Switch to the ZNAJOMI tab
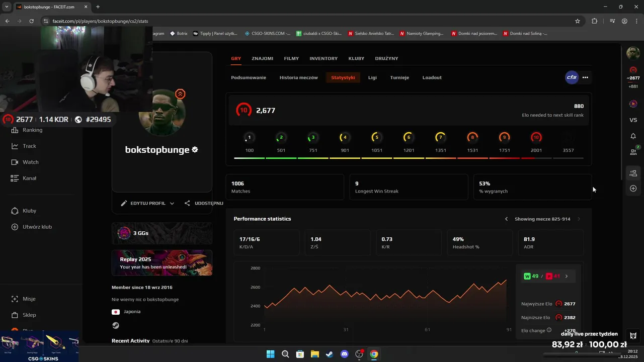The width and height of the screenshot is (644, 362). point(263,58)
